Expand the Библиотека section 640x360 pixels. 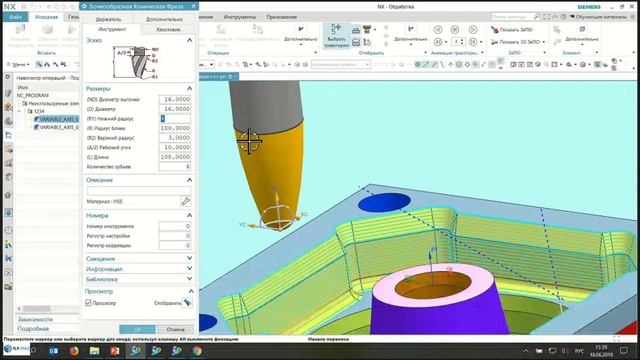click(x=189, y=279)
